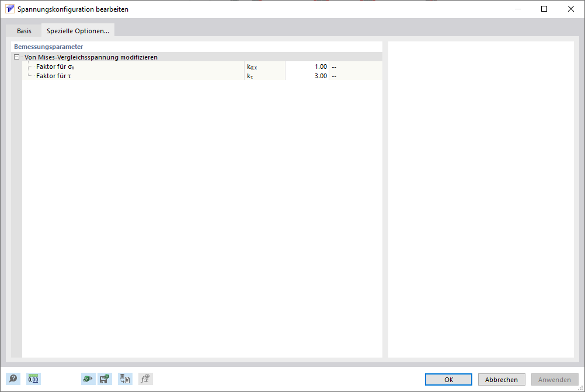Screen dimensions: 585x392
Task: Select the Faktor für σx row
Action: pos(202,66)
